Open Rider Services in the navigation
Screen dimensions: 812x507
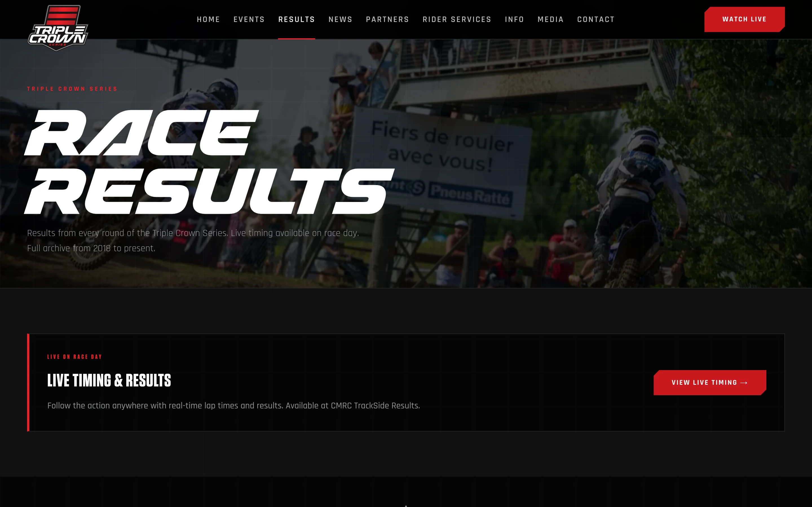tap(457, 19)
